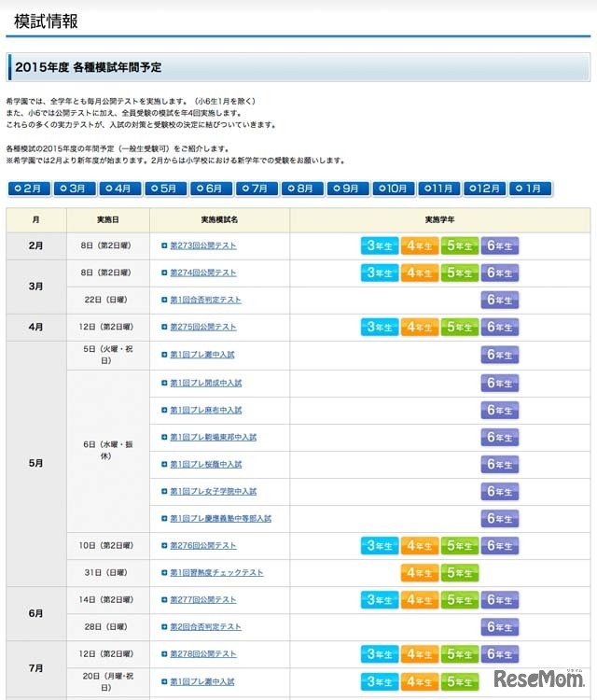This screenshot has height=700, width=597.
Task: Click 4年生 badge in 第273回公開テスト row
Action: (x=420, y=245)
